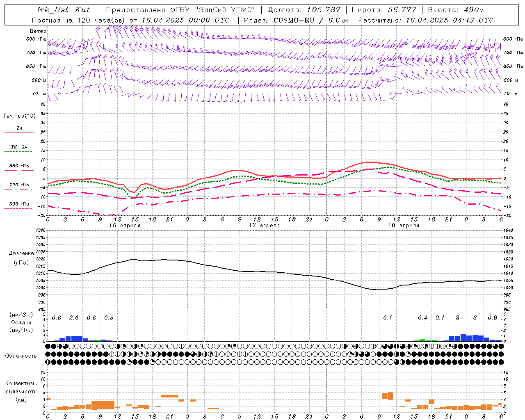Click the 0.9 three-hour precipitation value

coord(492,318)
